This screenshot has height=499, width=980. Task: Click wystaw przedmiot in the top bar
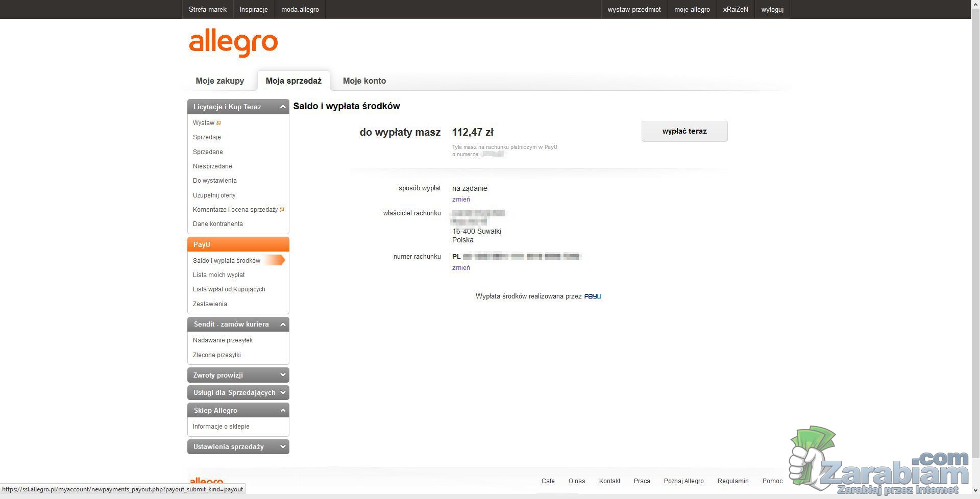[634, 9]
